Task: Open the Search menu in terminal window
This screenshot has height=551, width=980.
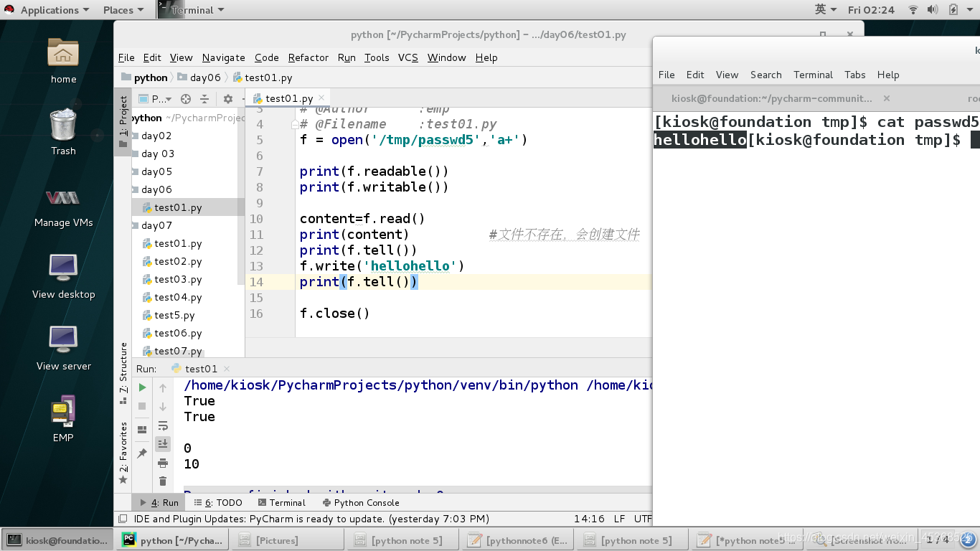Action: [765, 75]
